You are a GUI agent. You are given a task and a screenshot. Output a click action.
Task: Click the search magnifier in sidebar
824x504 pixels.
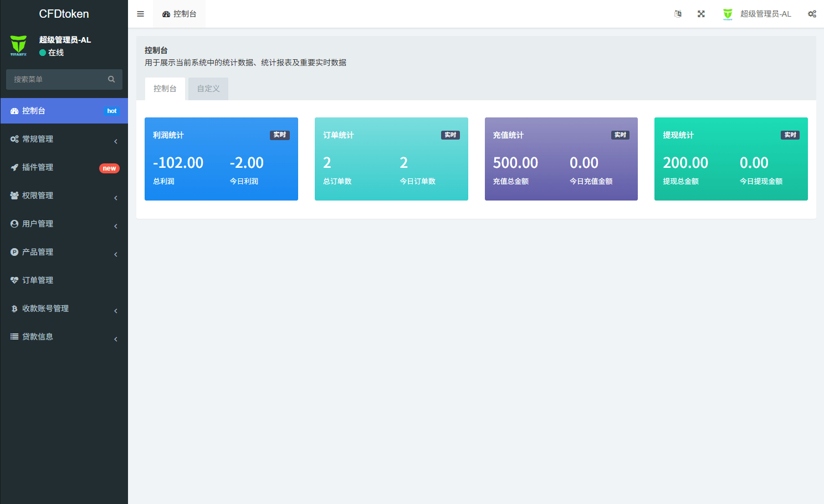pos(111,79)
